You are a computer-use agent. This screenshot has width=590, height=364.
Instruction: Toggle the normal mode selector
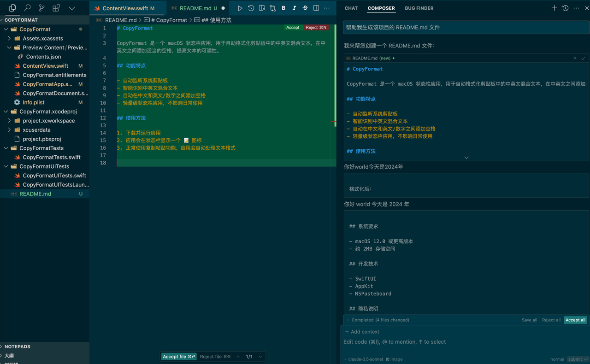coord(557,359)
